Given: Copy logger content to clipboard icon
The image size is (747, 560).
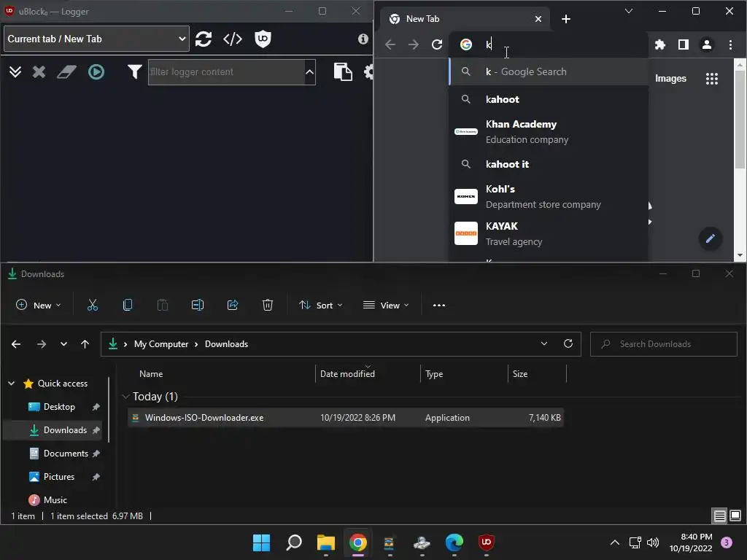Looking at the screenshot, I should [343, 72].
